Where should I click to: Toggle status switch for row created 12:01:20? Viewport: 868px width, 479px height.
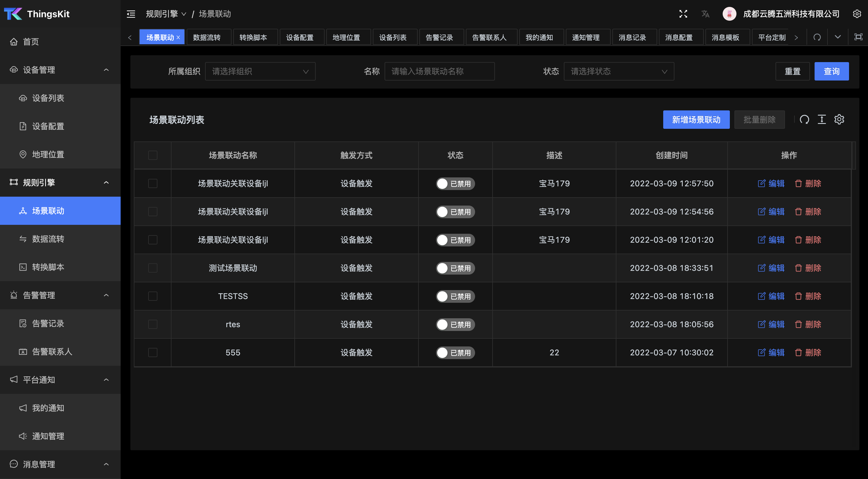click(455, 240)
